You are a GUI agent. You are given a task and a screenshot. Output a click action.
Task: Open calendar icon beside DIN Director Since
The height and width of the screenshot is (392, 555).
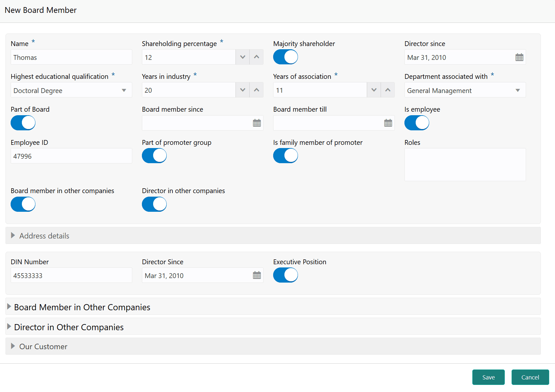pos(257,275)
